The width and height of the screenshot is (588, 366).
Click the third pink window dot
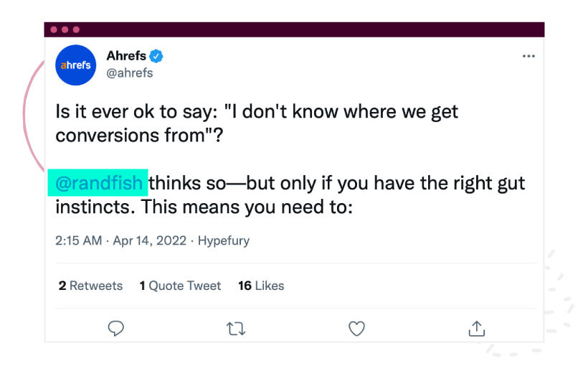click(x=75, y=29)
